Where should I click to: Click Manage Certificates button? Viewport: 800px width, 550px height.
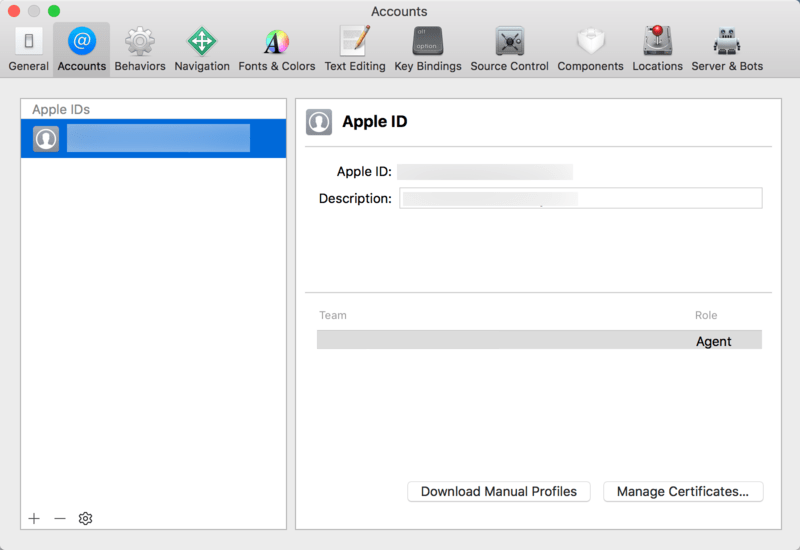pos(683,491)
